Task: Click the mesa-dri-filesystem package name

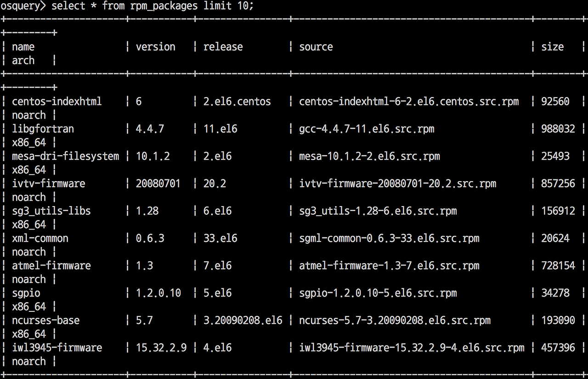Action: [65, 156]
